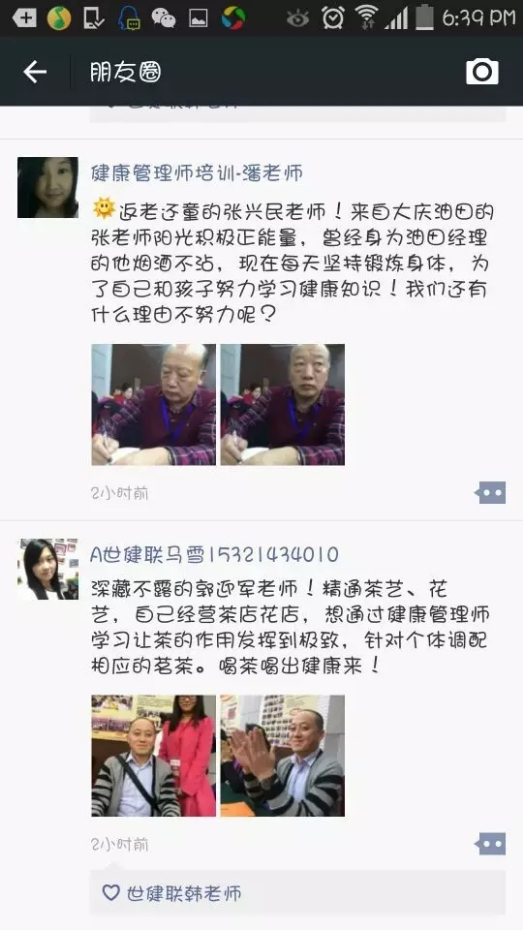The height and width of the screenshot is (931, 524).
Task: Open the name link A世健联马雪15321434010
Action: click(x=214, y=555)
